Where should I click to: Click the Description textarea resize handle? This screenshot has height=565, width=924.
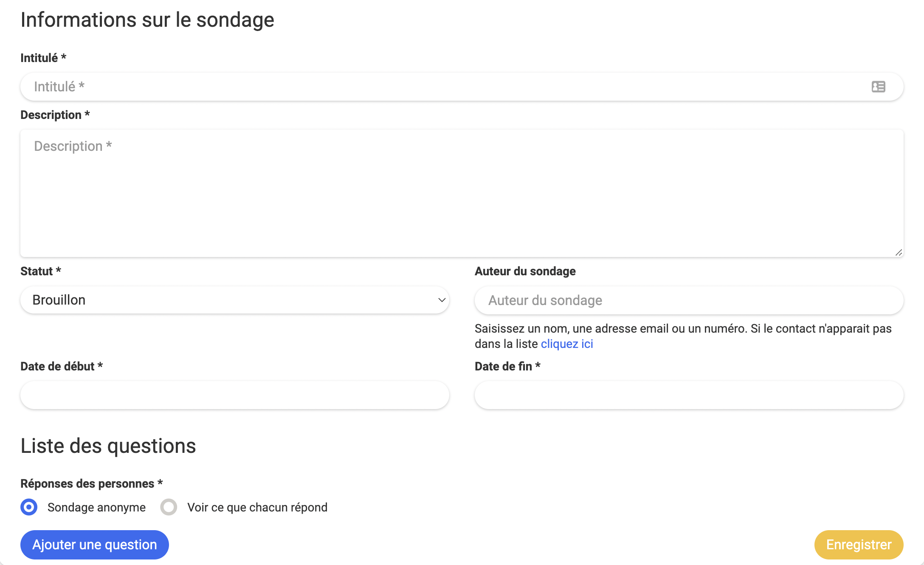click(x=899, y=253)
